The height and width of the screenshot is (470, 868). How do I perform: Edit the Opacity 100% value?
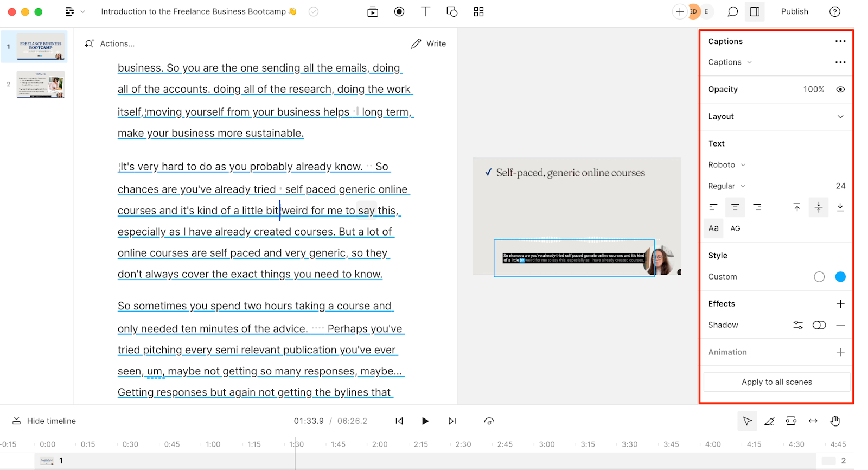coord(813,90)
